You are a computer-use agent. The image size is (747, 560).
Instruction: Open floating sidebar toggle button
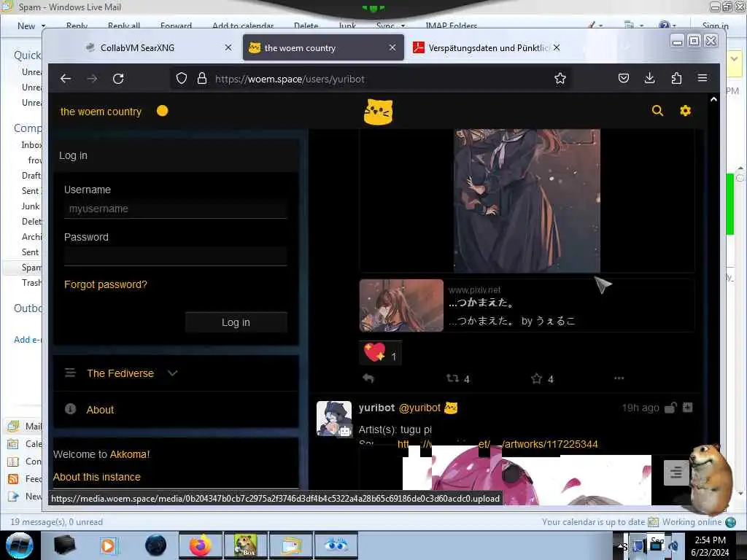pyautogui.click(x=676, y=472)
